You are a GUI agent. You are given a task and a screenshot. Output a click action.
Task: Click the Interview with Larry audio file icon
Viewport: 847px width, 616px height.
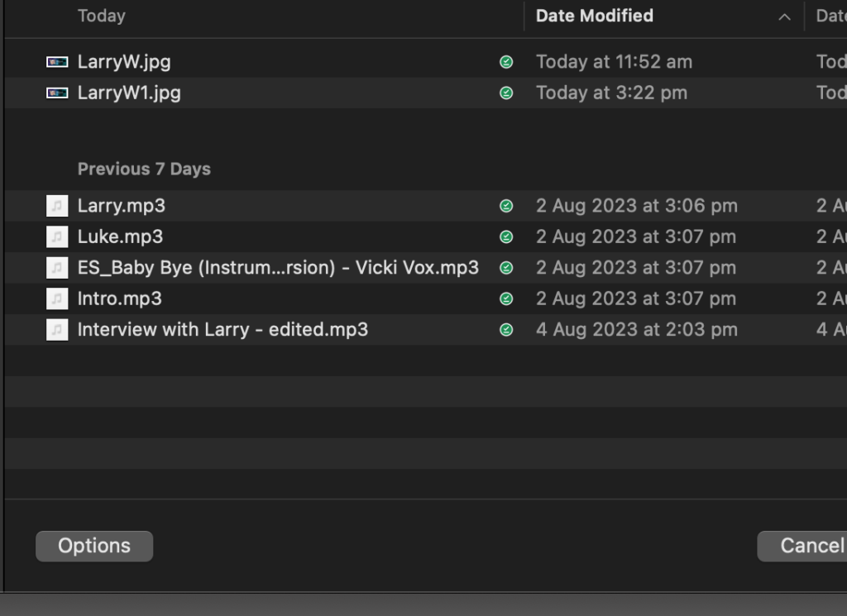click(x=57, y=330)
